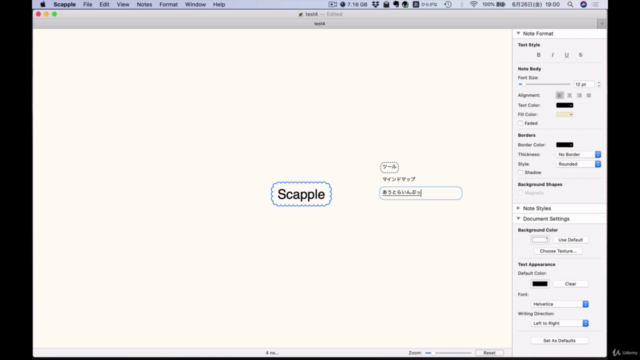
Task: Click the clock showing 19:00
Action: pyautogui.click(x=552, y=4)
